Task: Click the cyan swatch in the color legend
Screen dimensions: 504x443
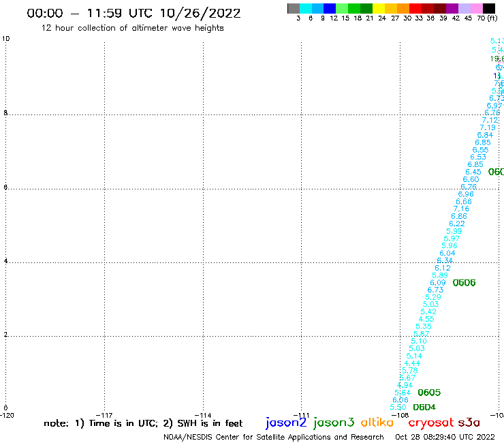Action: (305, 8)
